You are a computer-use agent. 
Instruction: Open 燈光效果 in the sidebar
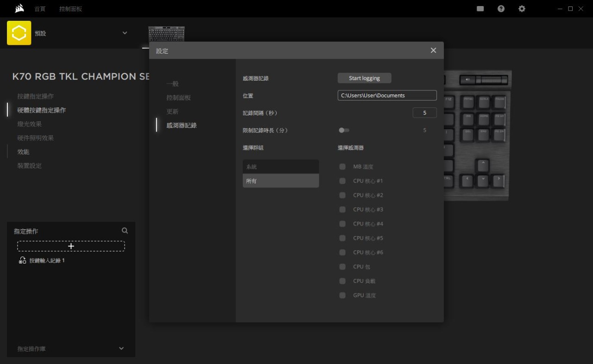(30, 124)
